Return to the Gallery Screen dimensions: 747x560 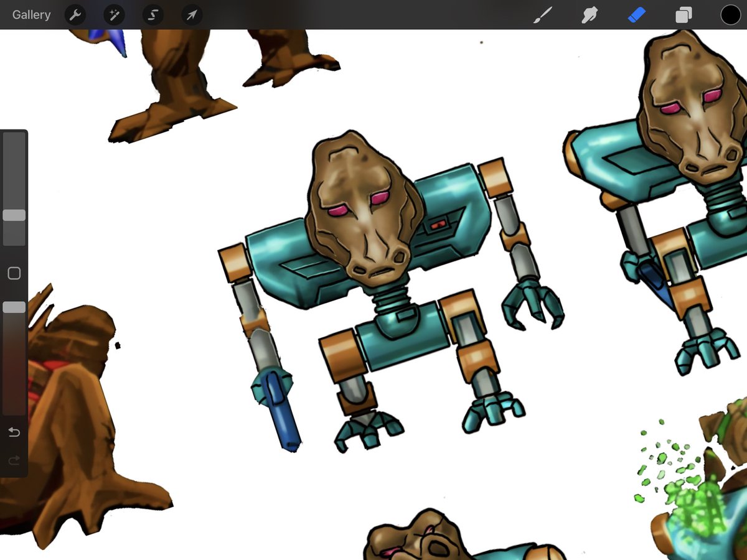click(x=31, y=14)
